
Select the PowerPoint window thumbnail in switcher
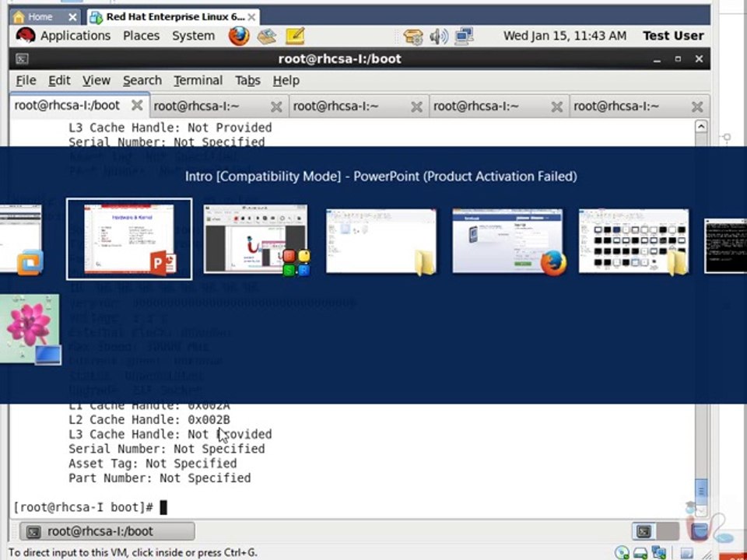(129, 239)
